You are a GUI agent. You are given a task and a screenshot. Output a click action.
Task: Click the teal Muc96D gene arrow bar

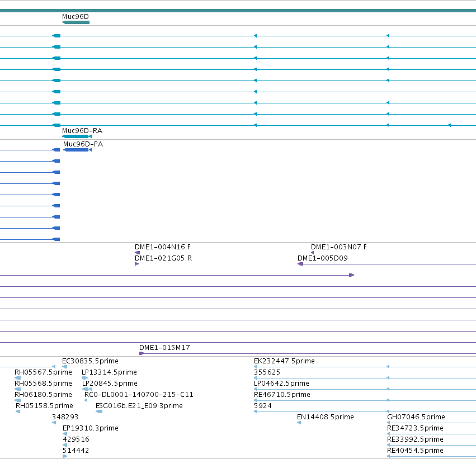coord(76,22)
